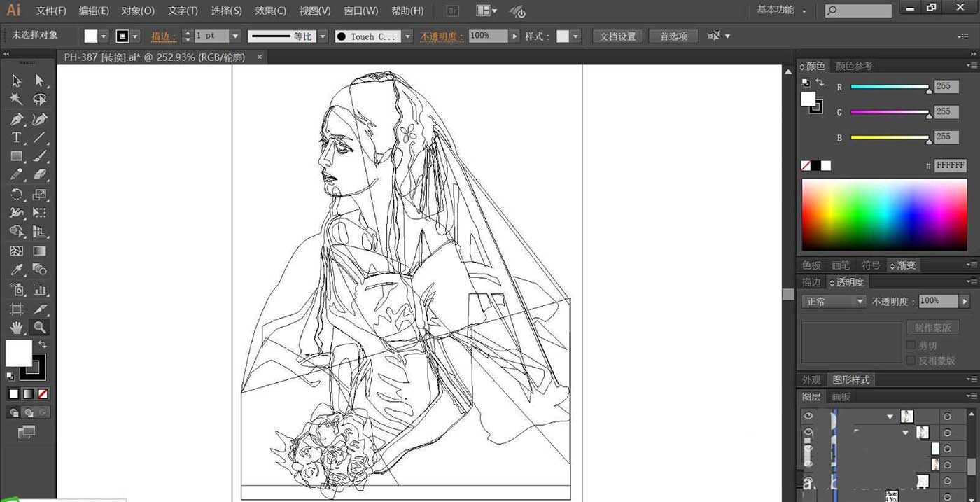Click the top layer's target circle
This screenshot has width=980, height=502.
947,416
